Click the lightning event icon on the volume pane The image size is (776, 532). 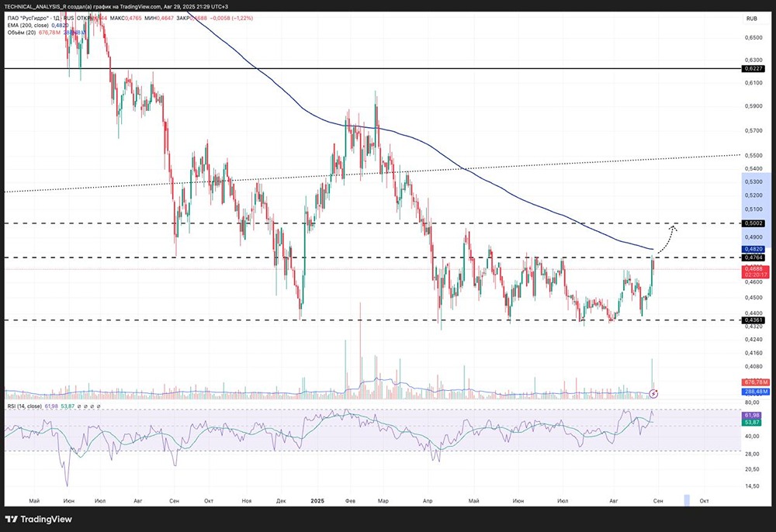[x=653, y=393]
